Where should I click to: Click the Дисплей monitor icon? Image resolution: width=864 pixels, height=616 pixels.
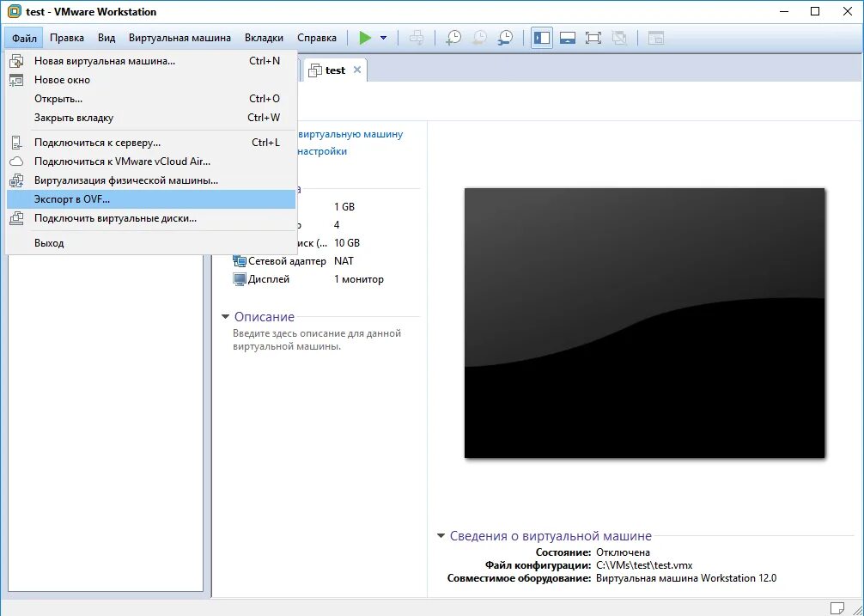pos(239,279)
